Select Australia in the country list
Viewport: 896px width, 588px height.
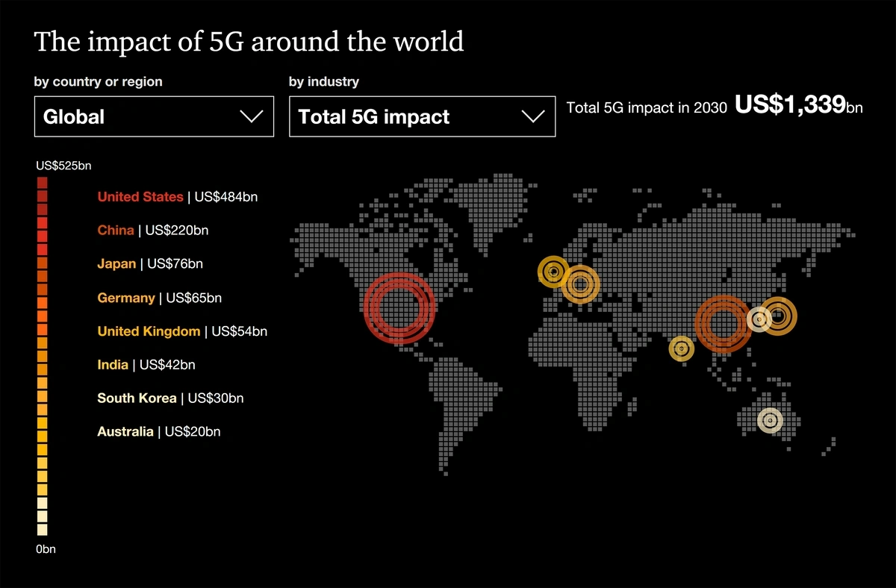coord(125,431)
